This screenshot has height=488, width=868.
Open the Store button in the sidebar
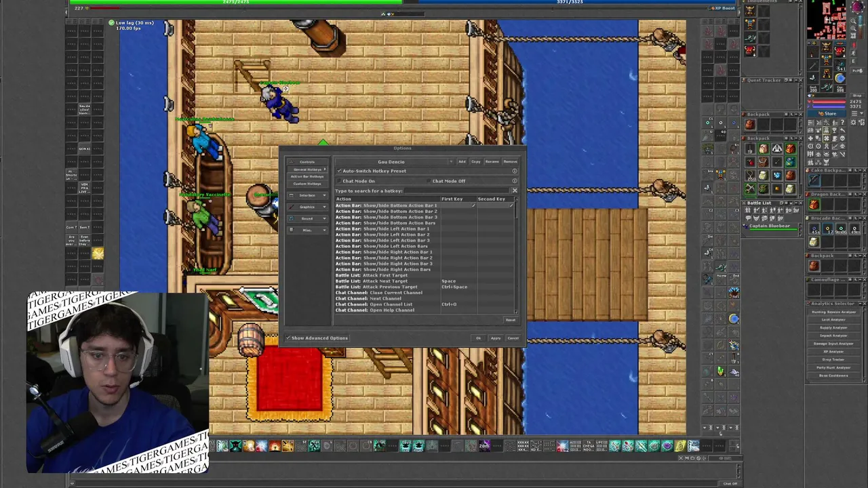tap(828, 114)
